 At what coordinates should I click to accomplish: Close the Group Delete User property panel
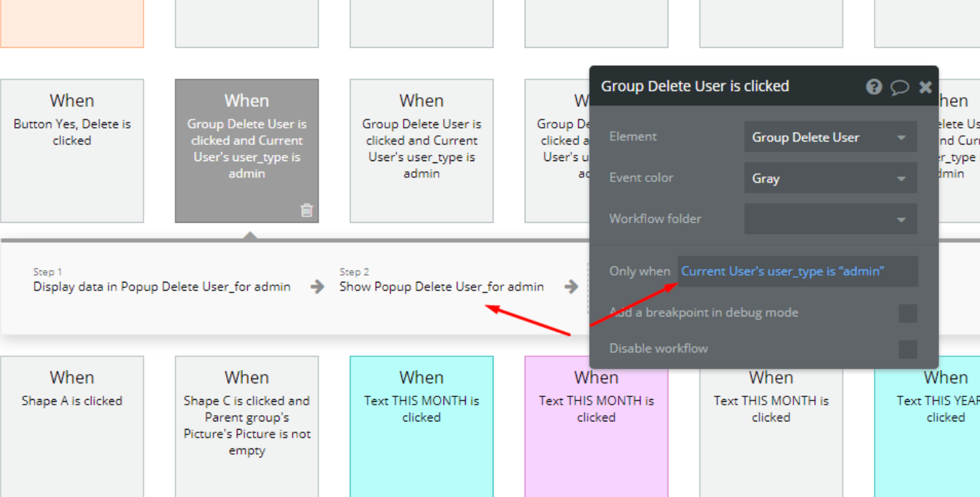pos(925,87)
